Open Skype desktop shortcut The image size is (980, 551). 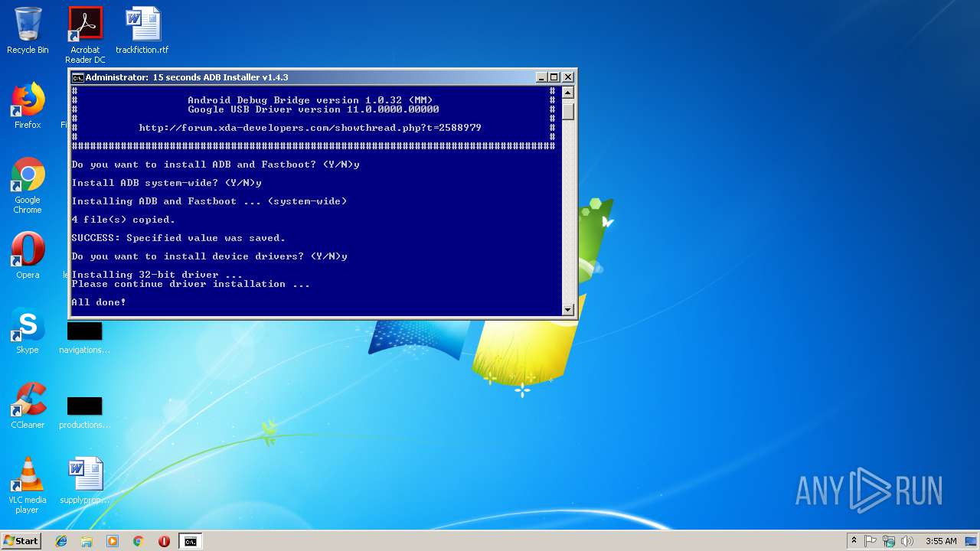pos(28,331)
